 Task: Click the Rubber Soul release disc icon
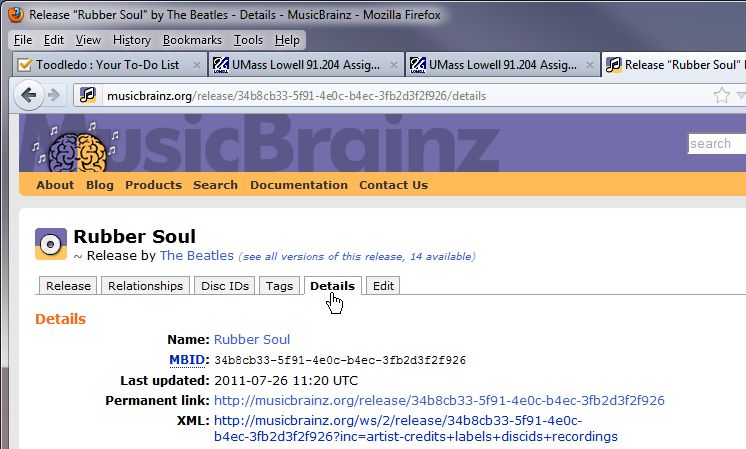(x=50, y=244)
